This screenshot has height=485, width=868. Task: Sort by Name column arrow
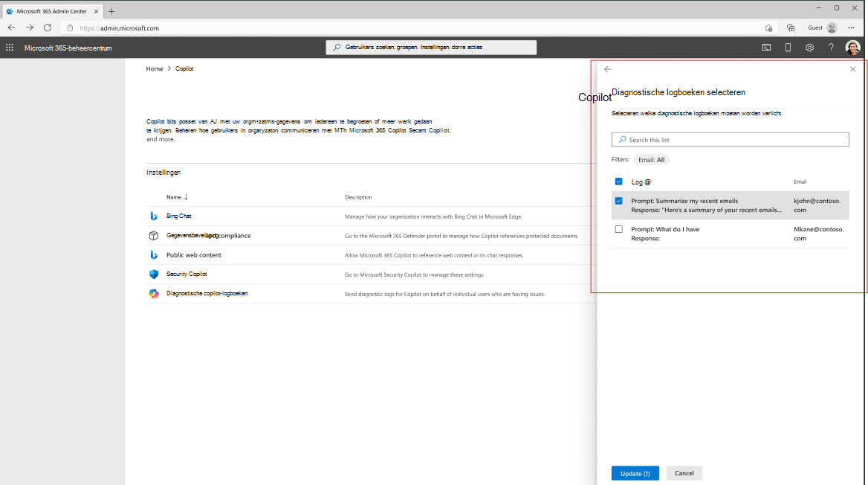(186, 197)
